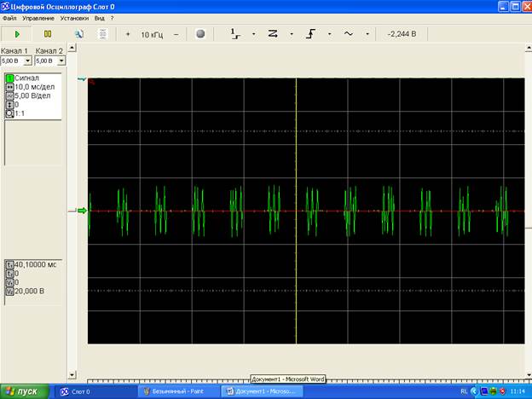532x399 pixels.
Task: Select the rising edge trigger icon
Action: point(312,34)
